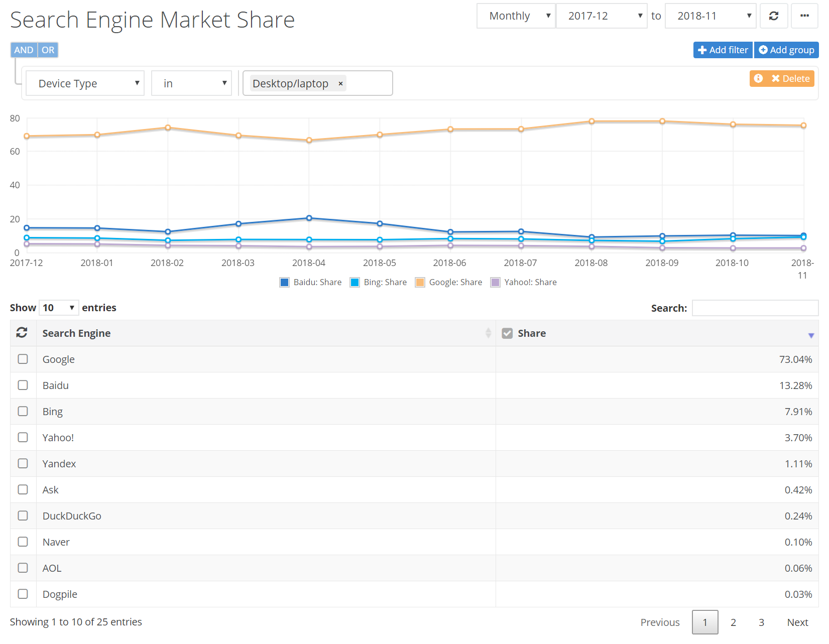Click the table reload icon in header
The height and width of the screenshot is (644, 829).
(x=22, y=333)
